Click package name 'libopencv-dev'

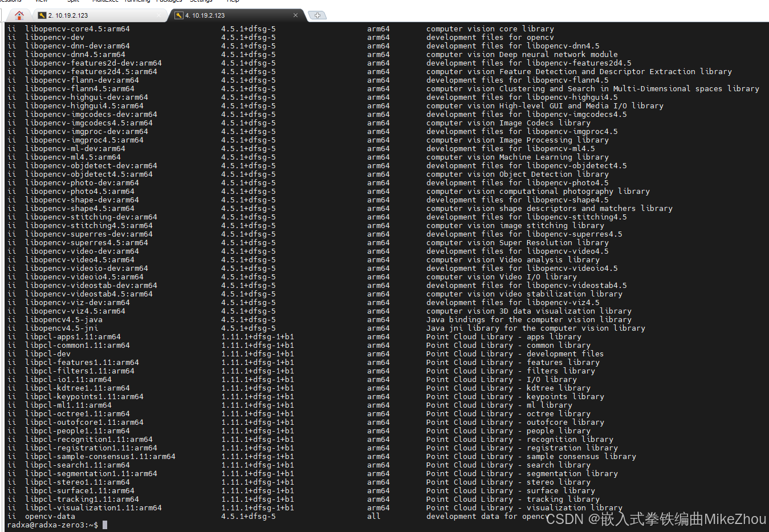pos(55,37)
